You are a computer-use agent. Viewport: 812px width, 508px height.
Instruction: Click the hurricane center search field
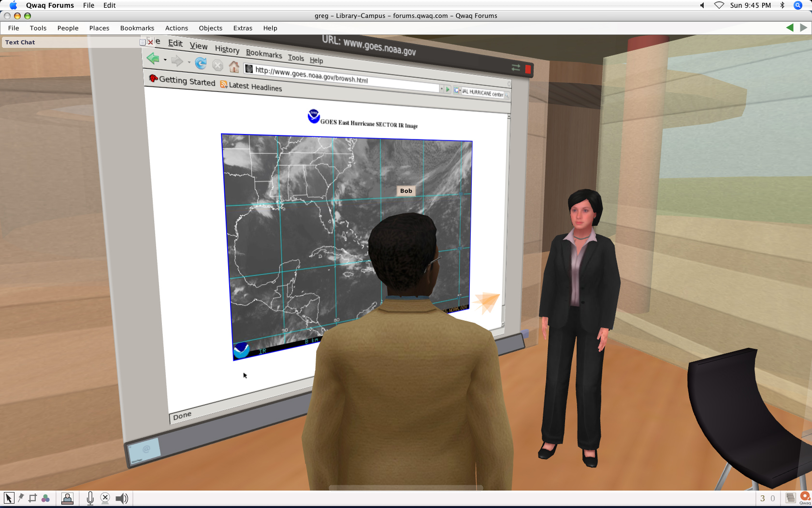[483, 93]
